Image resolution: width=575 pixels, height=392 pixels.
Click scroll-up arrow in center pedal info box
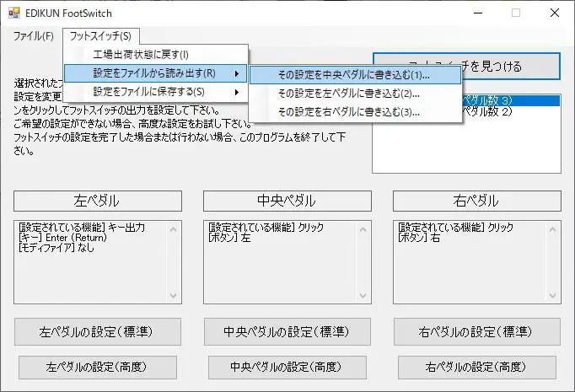point(363,229)
